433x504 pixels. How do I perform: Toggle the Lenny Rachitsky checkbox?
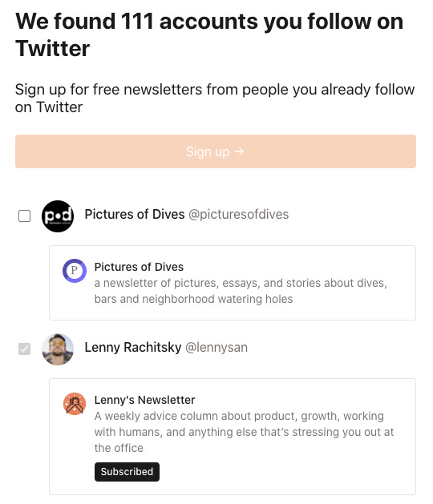tap(24, 349)
